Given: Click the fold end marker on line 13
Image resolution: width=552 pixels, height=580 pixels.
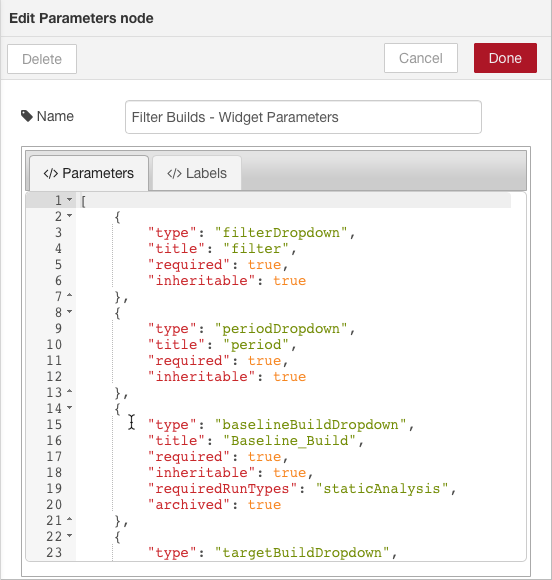Looking at the screenshot, I should click(70, 392).
